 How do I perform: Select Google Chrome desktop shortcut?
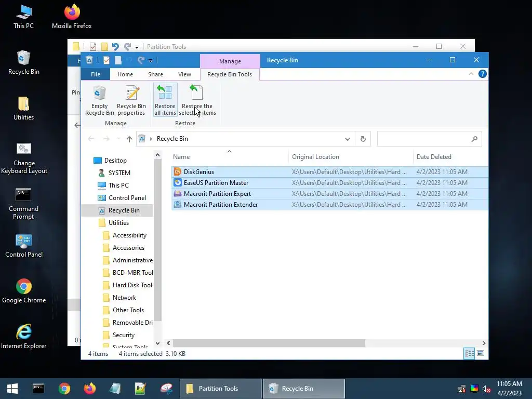click(23, 291)
